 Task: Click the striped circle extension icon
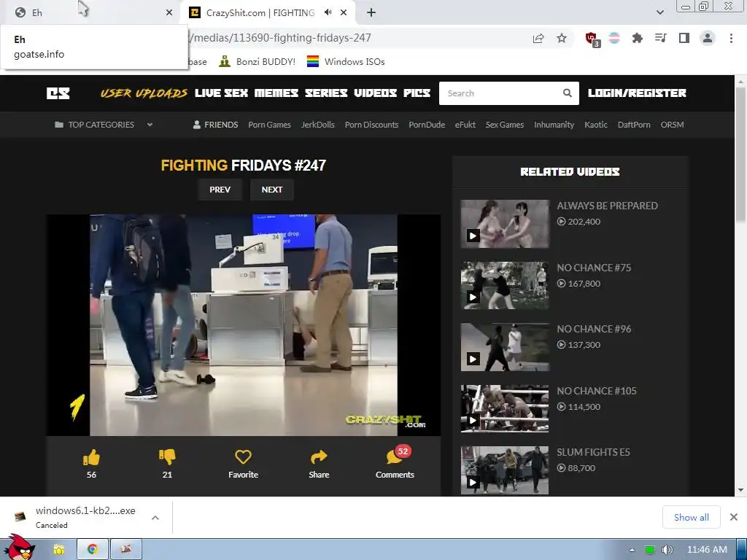pos(614,38)
